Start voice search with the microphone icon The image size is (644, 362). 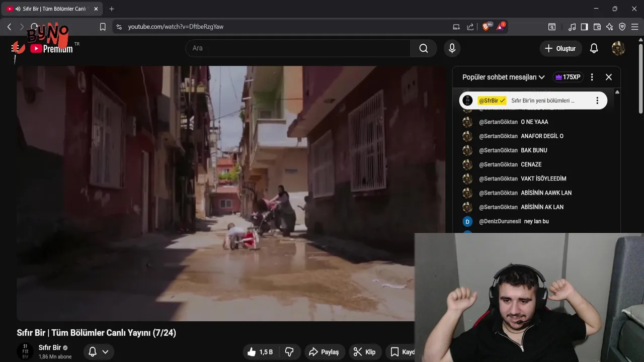point(452,48)
